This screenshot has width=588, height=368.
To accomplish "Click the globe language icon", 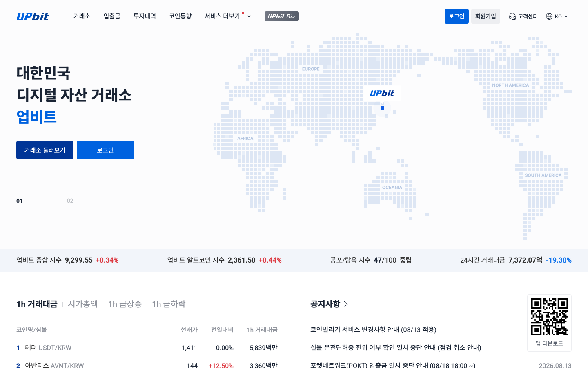I will point(549,16).
